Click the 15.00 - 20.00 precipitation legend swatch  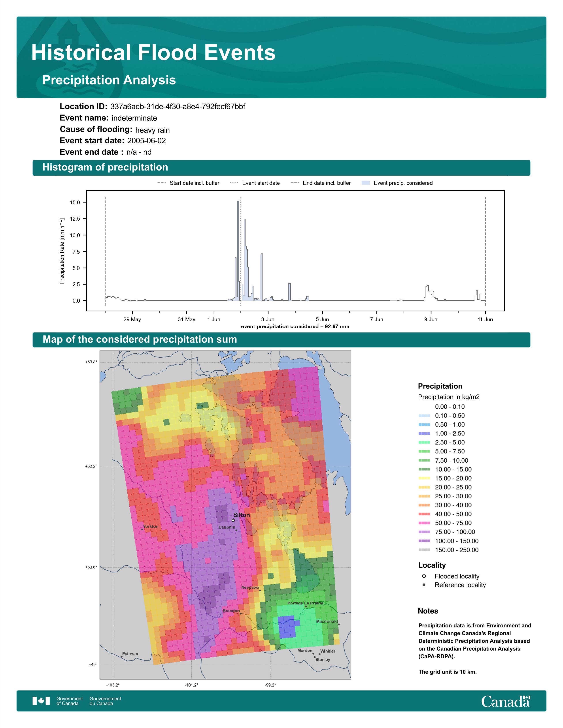tap(424, 478)
